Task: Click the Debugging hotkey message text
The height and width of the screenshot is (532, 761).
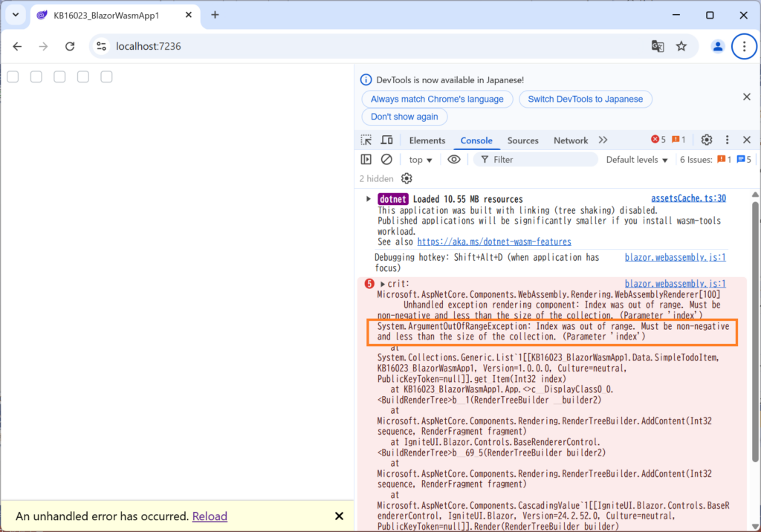Action: [x=488, y=262]
